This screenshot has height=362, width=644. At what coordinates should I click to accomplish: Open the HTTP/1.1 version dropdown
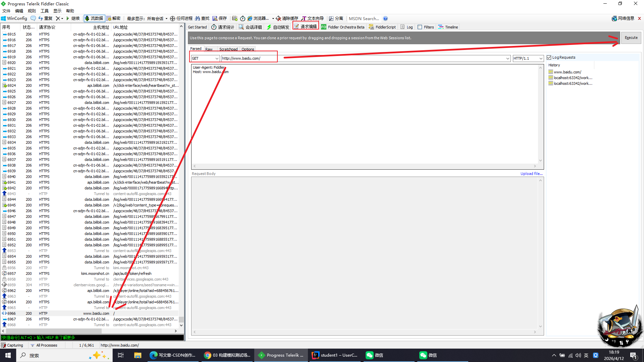(x=540, y=58)
